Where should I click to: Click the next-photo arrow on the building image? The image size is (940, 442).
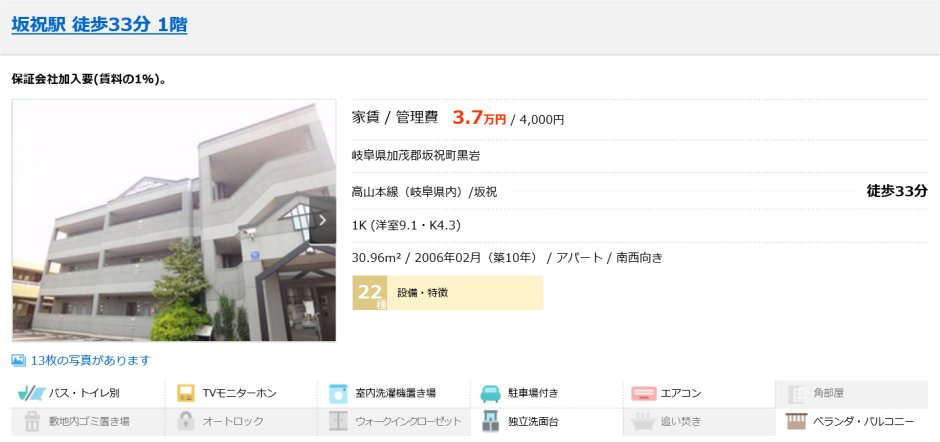pos(323,220)
